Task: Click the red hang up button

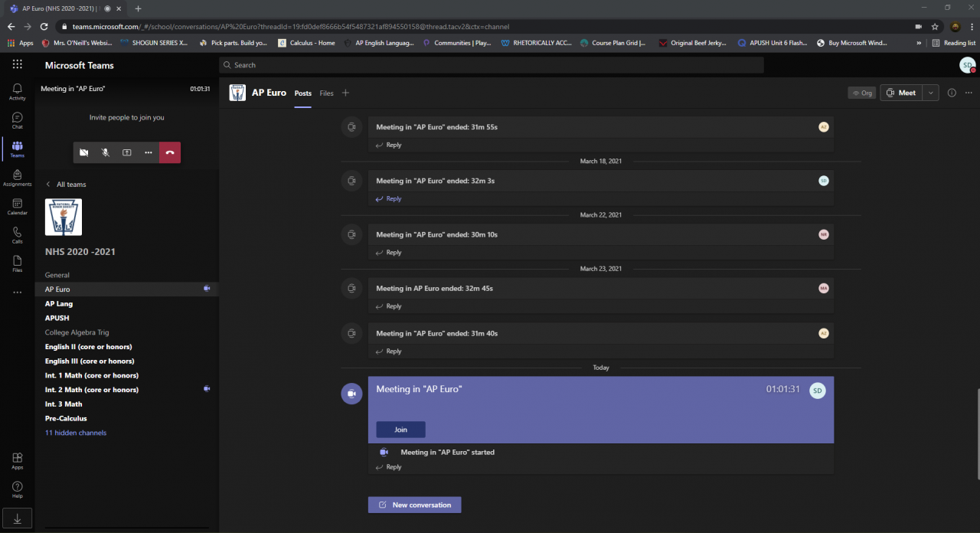Action: point(170,152)
